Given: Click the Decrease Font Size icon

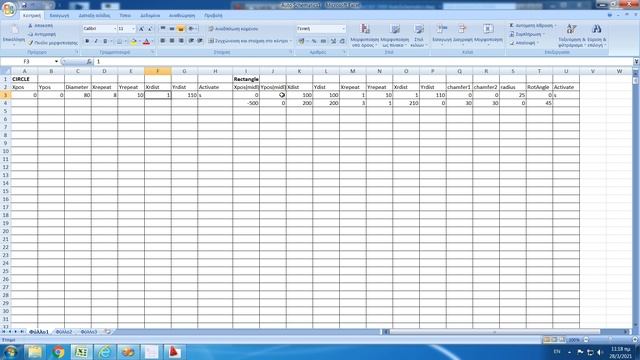Looking at the screenshot, I should tap(150, 29).
